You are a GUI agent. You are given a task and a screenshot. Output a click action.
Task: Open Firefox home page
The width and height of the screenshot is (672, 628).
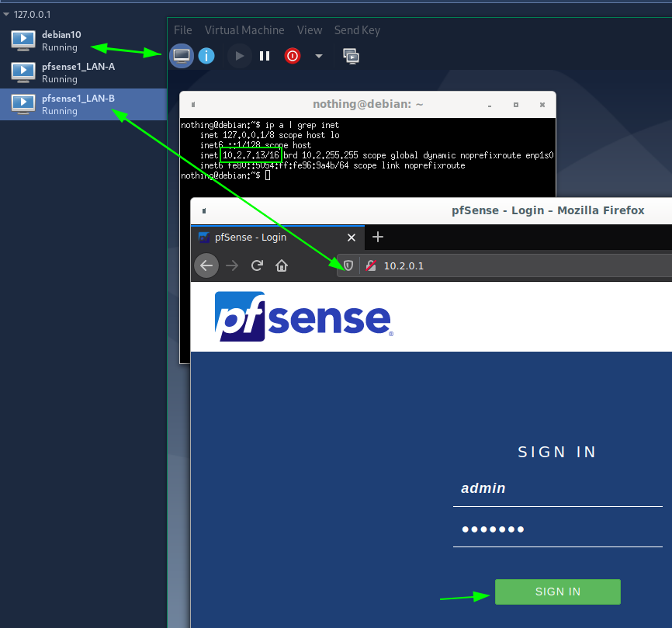[282, 265]
